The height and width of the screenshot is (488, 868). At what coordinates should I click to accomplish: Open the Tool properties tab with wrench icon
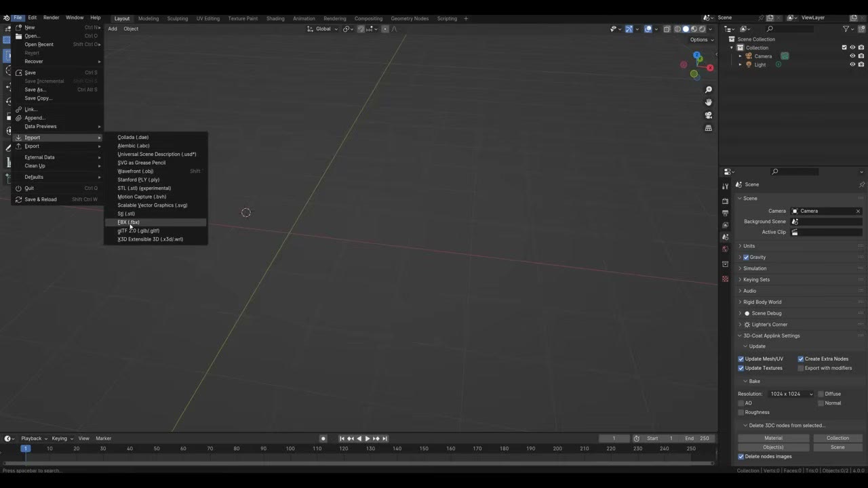pos(725,186)
